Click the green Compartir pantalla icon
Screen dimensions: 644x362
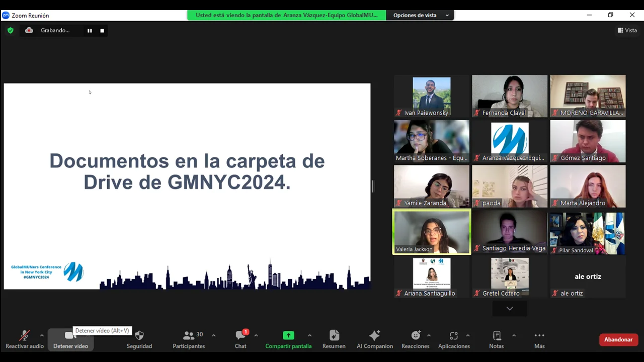coord(288,336)
